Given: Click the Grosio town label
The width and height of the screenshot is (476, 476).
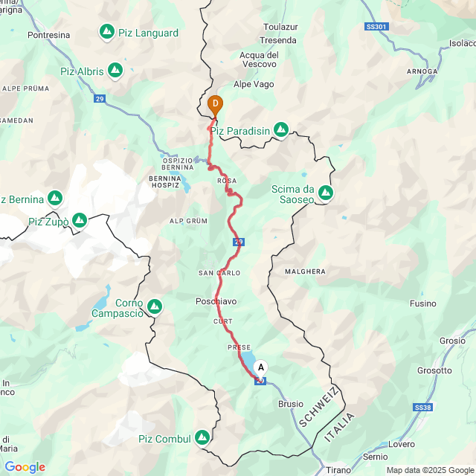Looking at the screenshot, I should (x=452, y=341).
